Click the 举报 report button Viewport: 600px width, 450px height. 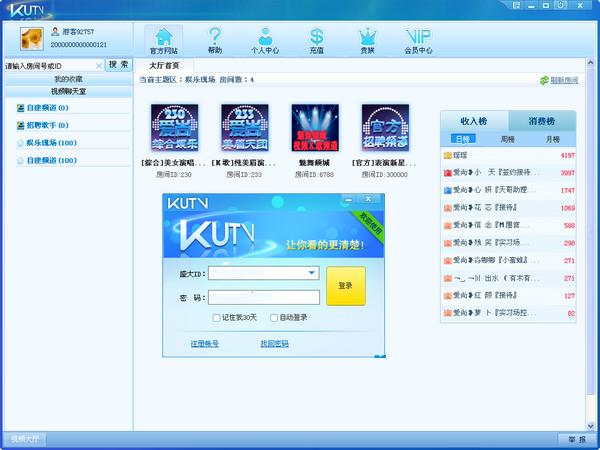pyautogui.click(x=577, y=440)
